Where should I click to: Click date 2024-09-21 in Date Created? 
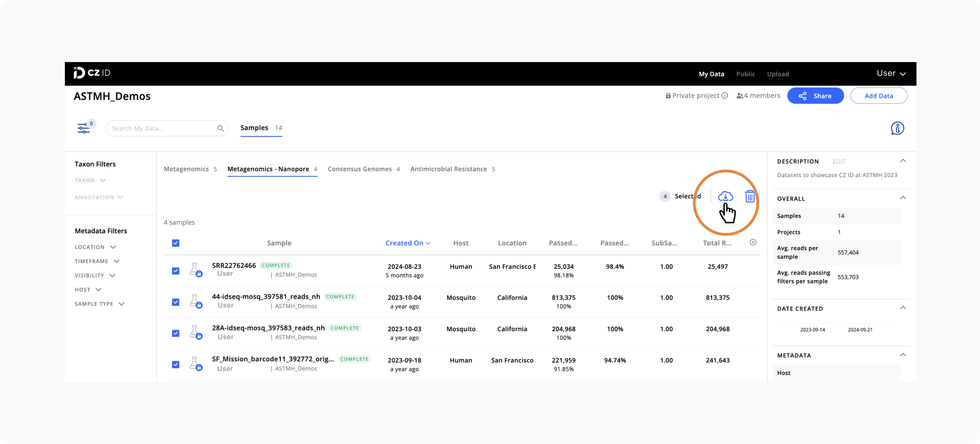coord(860,330)
